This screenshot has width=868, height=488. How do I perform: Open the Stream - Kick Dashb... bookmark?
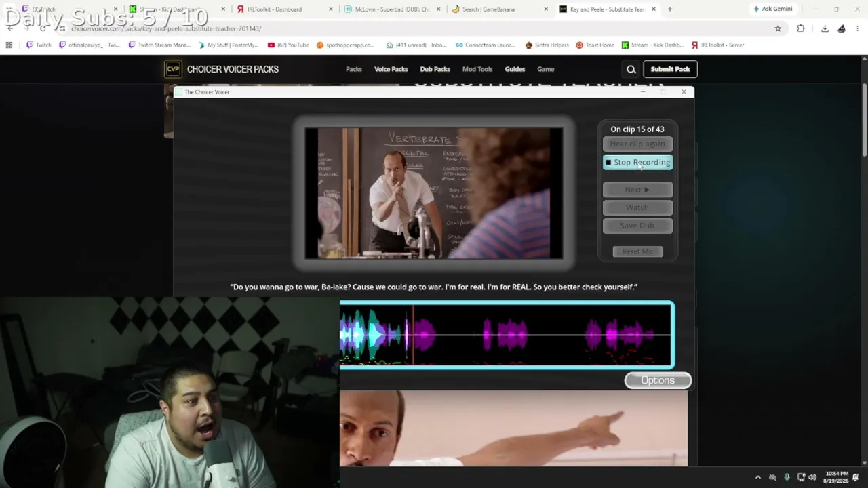click(652, 45)
